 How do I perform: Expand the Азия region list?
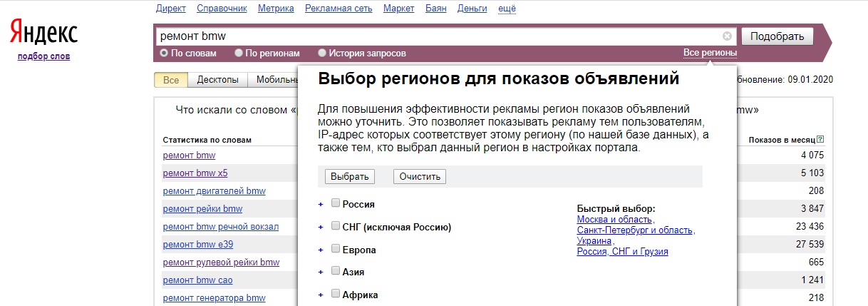(x=321, y=272)
